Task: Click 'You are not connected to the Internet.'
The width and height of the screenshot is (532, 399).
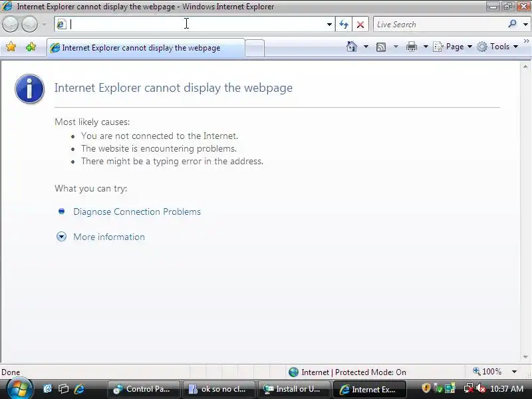Action: [x=160, y=136]
